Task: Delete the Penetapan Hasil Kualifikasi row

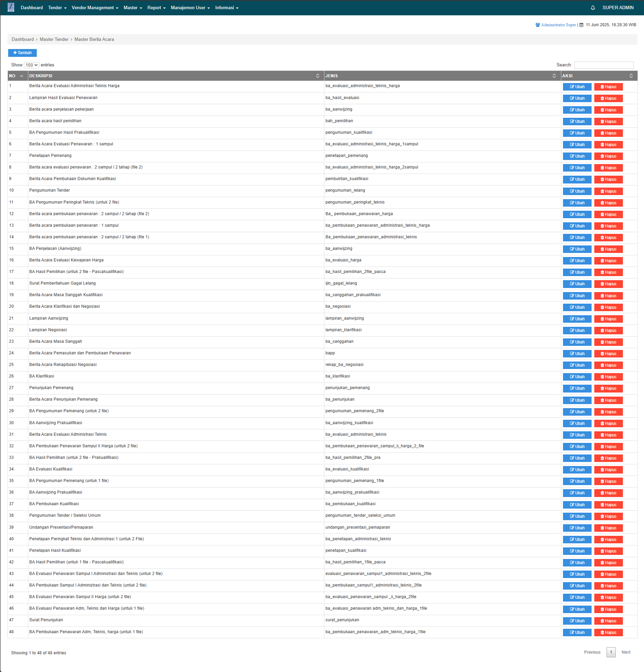Action: pos(608,551)
